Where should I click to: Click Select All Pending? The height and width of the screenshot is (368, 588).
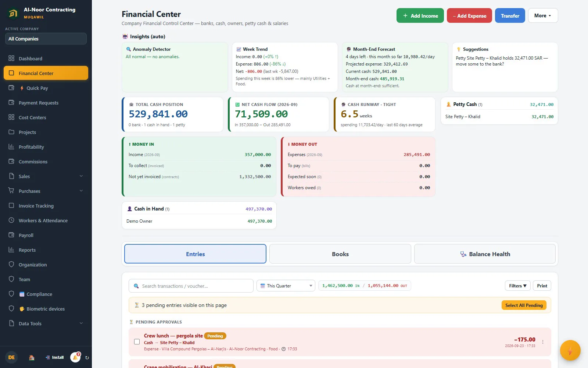pos(524,305)
